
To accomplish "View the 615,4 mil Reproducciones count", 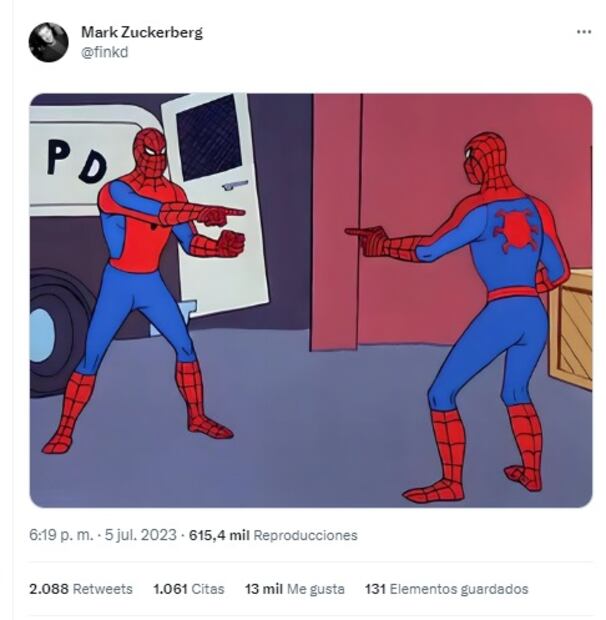I will pos(273,535).
